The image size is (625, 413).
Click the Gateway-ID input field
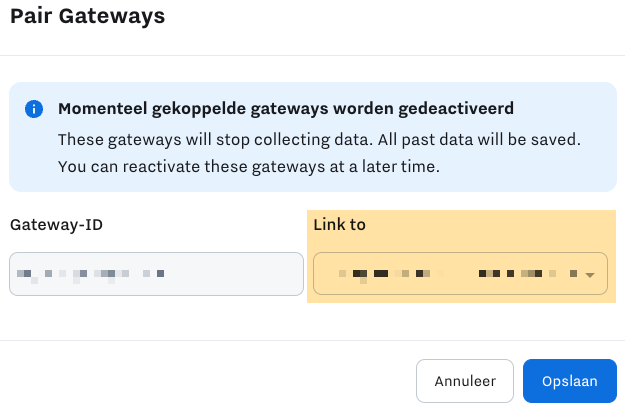coord(156,273)
